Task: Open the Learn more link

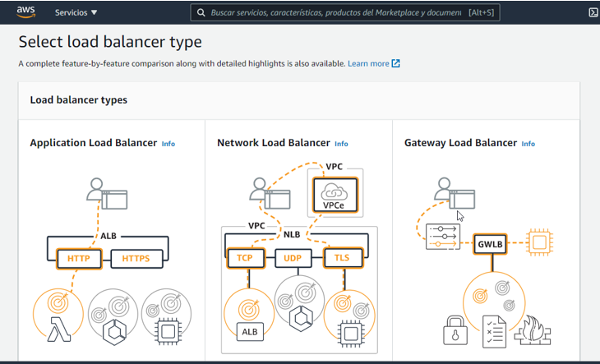Action: click(x=368, y=63)
